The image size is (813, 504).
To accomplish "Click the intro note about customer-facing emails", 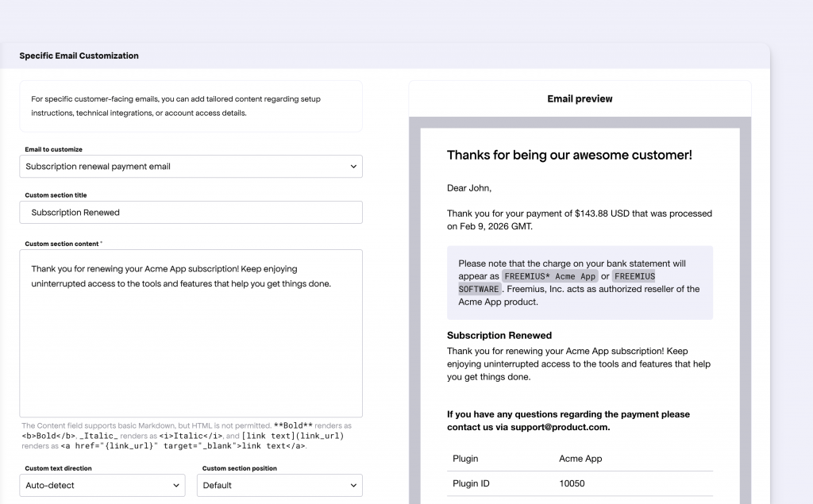I will click(175, 106).
